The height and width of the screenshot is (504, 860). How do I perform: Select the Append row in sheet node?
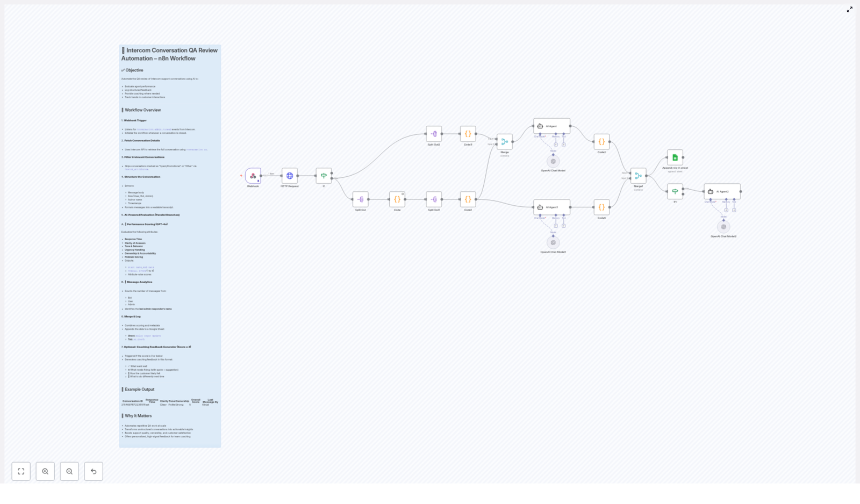coord(675,157)
